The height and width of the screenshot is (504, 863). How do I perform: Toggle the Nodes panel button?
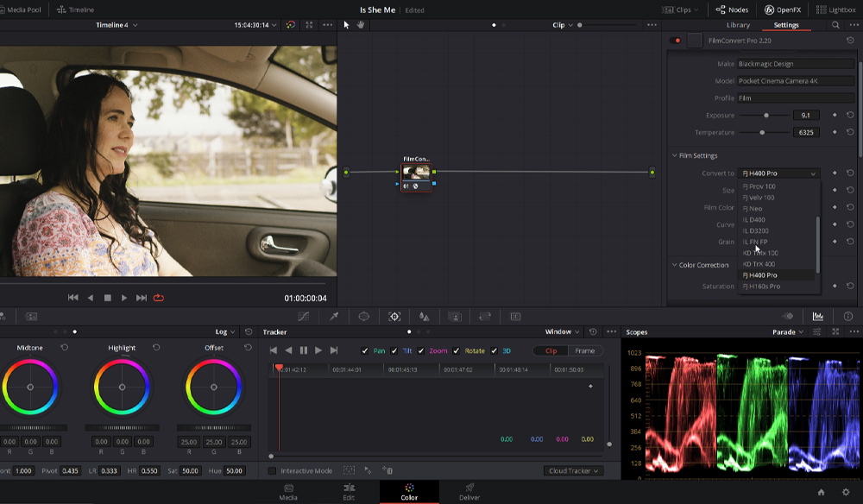(x=732, y=9)
